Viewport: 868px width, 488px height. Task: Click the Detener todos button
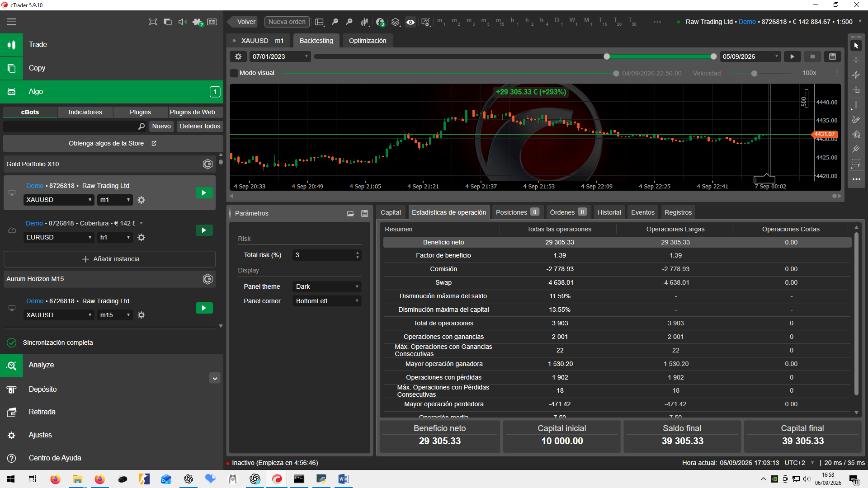tap(200, 126)
